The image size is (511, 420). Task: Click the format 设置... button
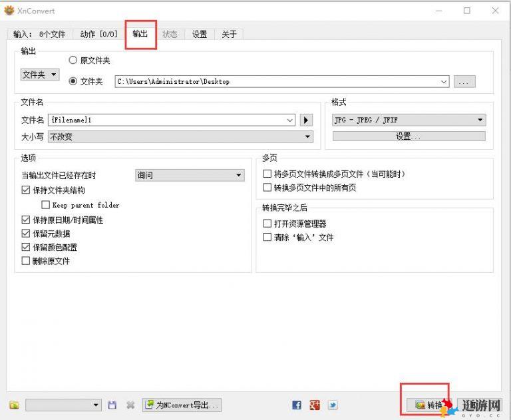click(x=409, y=136)
